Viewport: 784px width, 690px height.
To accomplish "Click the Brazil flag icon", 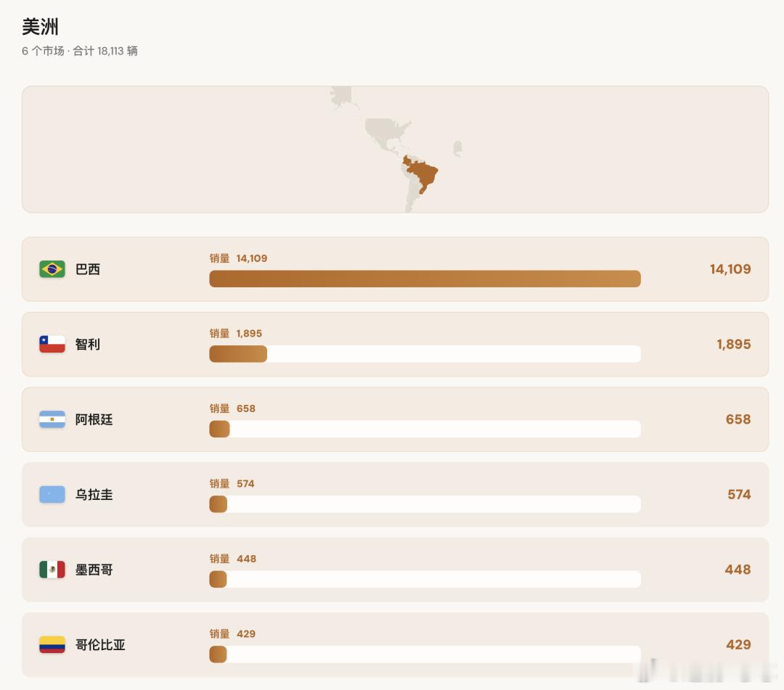I will click(52, 268).
